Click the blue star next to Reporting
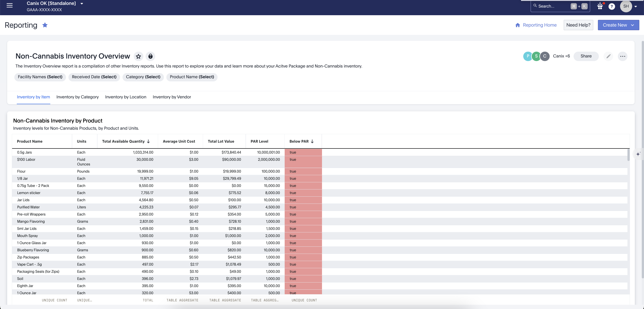644x309 pixels. click(45, 25)
